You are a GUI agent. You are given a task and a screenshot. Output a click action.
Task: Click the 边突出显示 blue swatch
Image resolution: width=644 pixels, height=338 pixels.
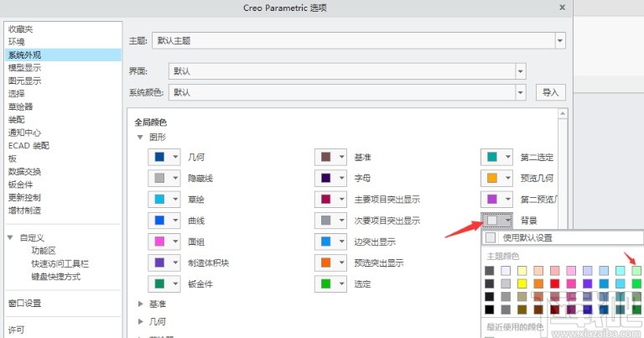pyautogui.click(x=325, y=242)
